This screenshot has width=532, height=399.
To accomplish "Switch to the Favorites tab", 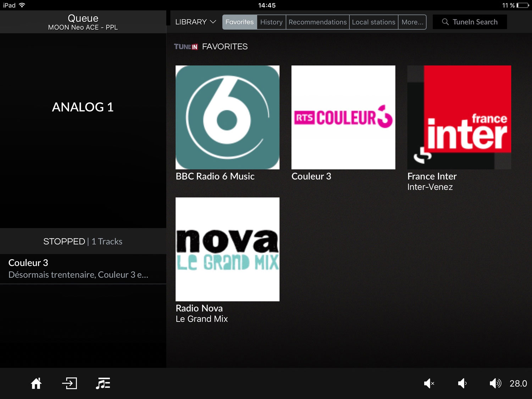I will pyautogui.click(x=239, y=22).
